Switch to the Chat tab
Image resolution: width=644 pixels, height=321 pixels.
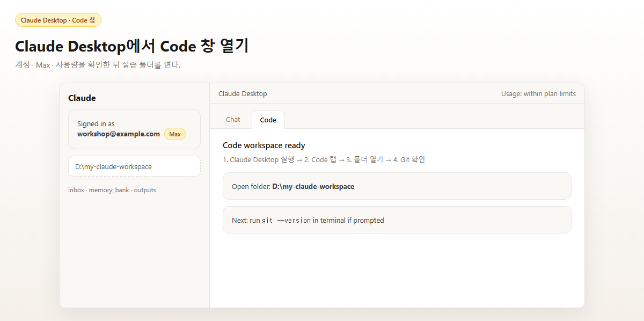[x=233, y=119]
